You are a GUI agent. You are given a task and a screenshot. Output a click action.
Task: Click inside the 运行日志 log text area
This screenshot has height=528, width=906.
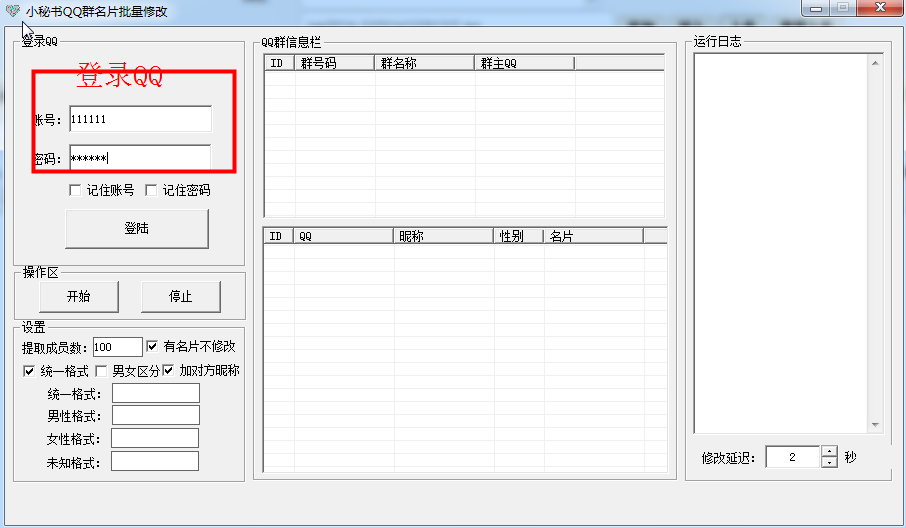pos(781,243)
